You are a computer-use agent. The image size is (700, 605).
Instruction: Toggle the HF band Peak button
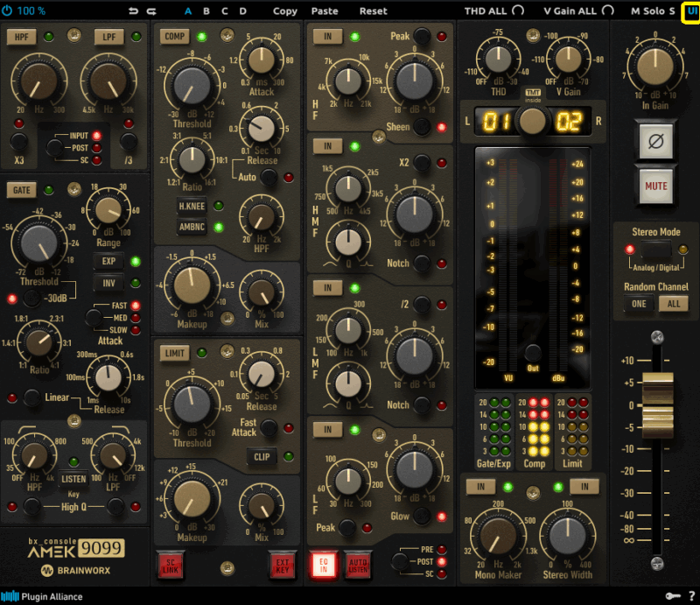(422, 36)
